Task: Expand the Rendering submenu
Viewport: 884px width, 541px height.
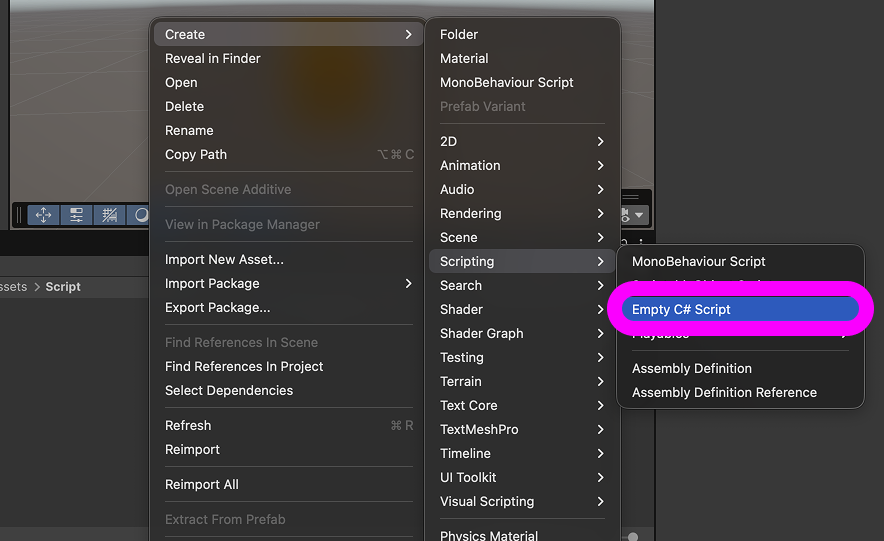Action: [x=522, y=214]
